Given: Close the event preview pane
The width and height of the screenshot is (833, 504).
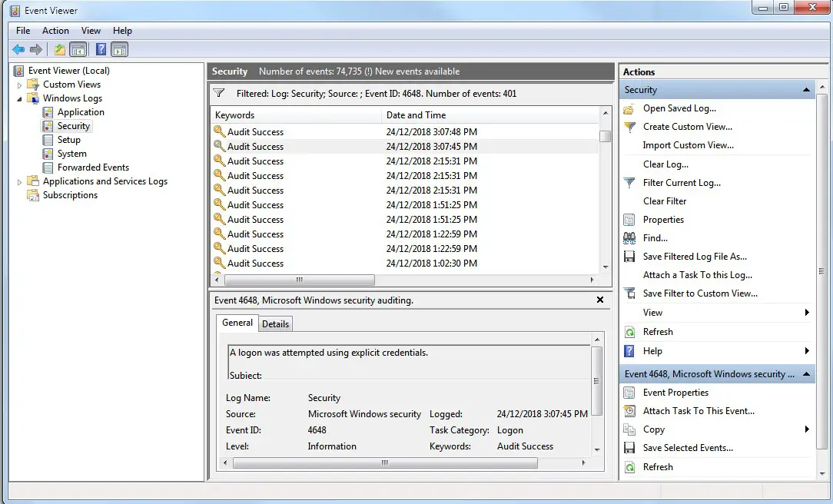Looking at the screenshot, I should tap(600, 300).
